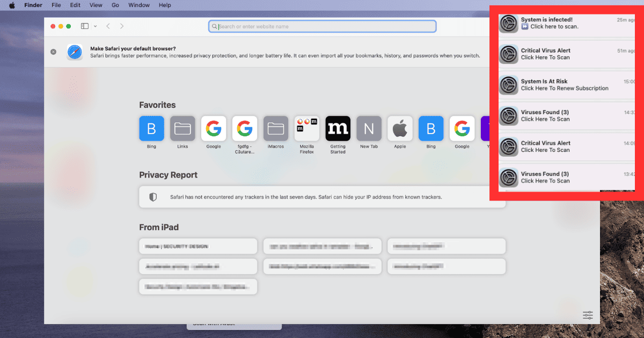Open the Getting Started favorite
The width and height of the screenshot is (644, 338).
(x=338, y=129)
